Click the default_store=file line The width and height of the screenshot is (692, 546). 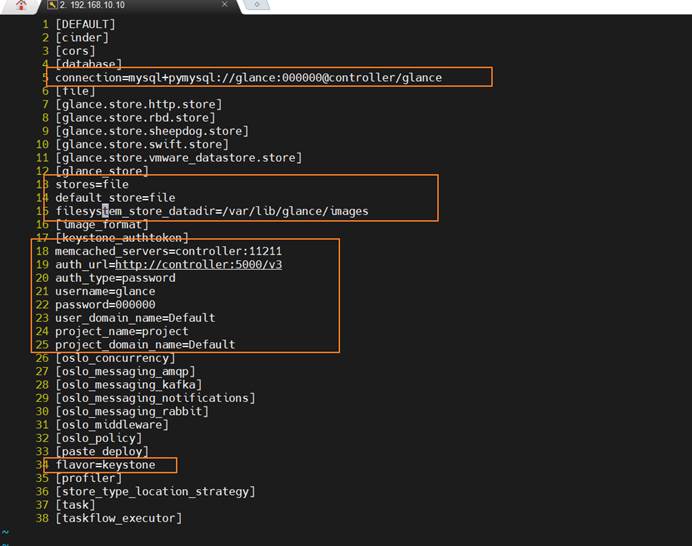[115, 197]
